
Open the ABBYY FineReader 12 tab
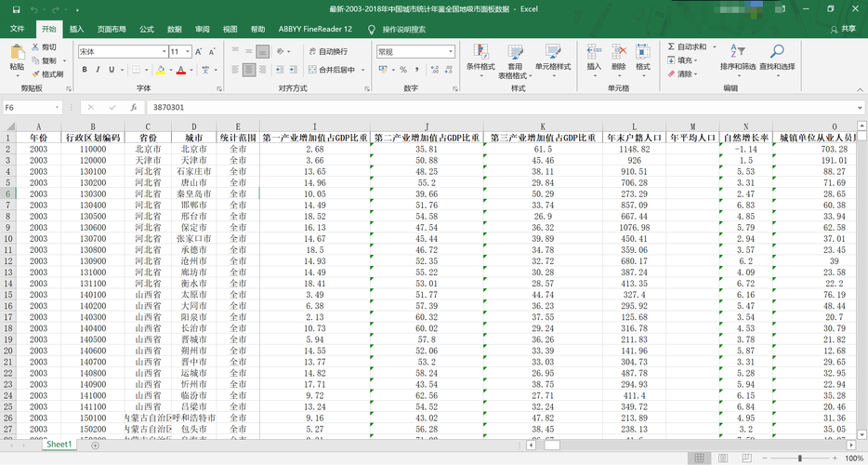tap(315, 30)
